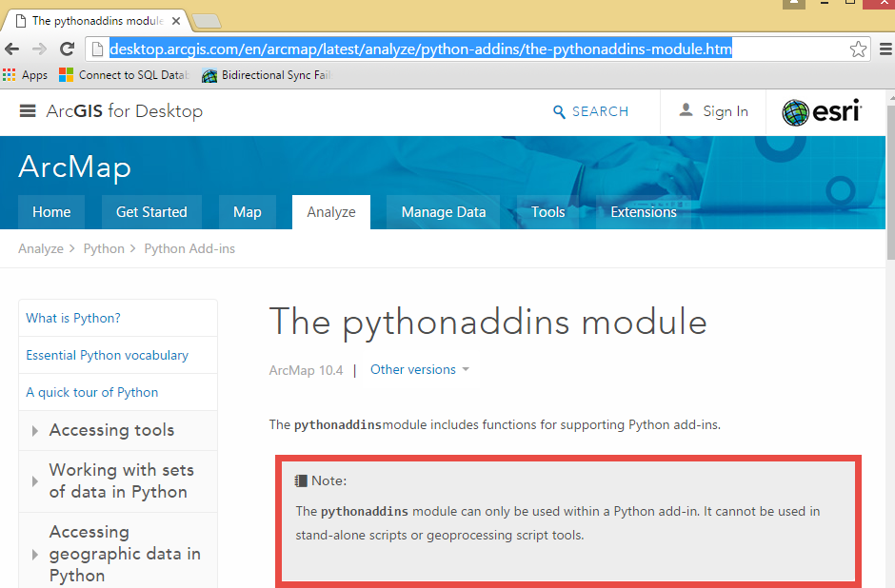Switch to the Map tab
The height and width of the screenshot is (588, 895).
(248, 212)
